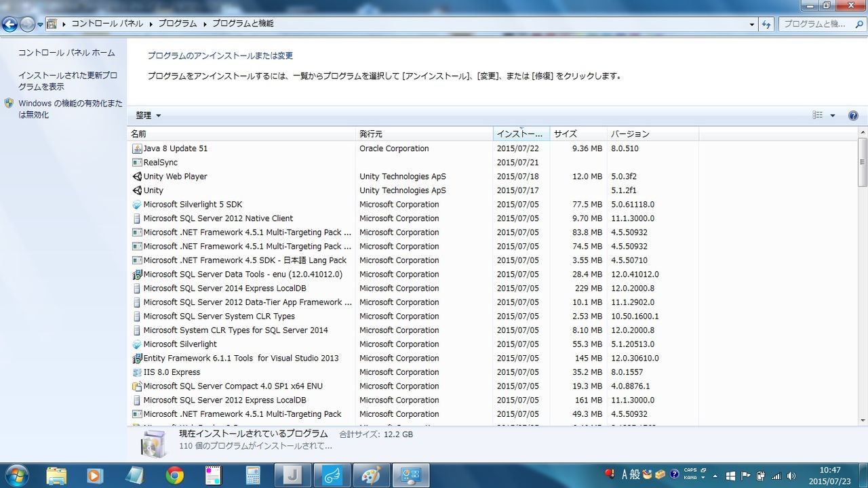This screenshot has width=868, height=488.
Task: Launch Windows Media Player from taskbar
Action: click(x=94, y=476)
